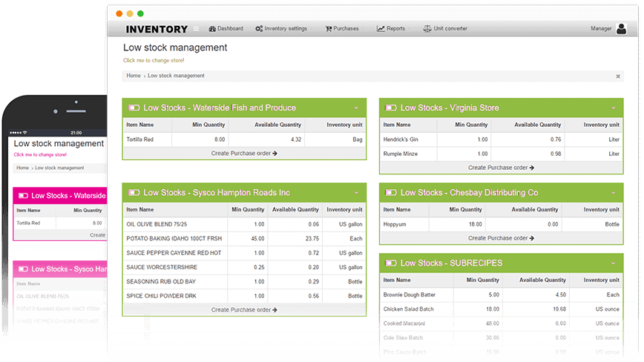The image size is (644, 362).
Task: Create Purchase order for Chesbay Distributing Co
Action: [501, 238]
